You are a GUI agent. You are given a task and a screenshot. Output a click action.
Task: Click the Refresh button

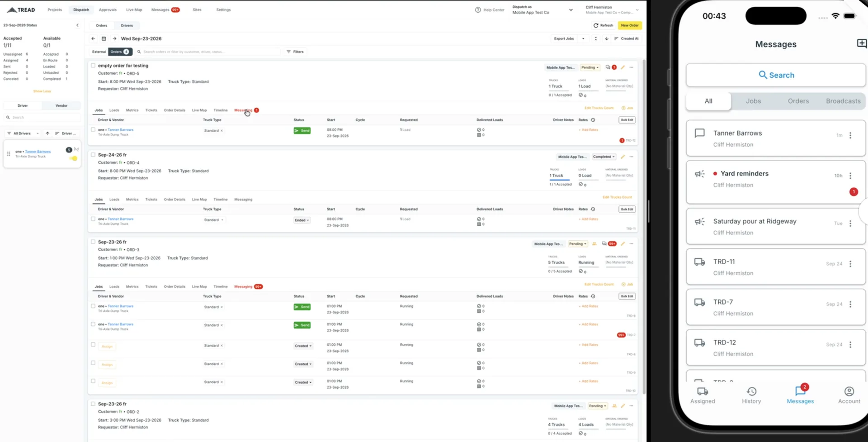point(604,25)
